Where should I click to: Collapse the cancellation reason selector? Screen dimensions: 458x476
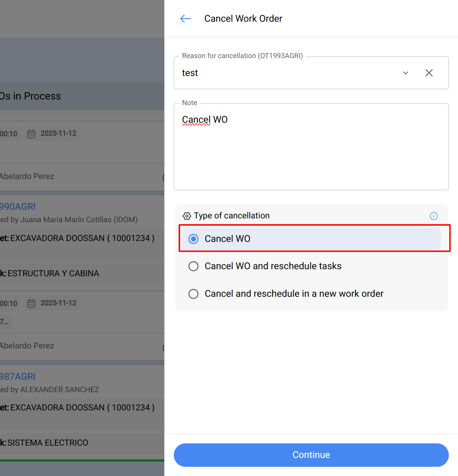pos(405,73)
